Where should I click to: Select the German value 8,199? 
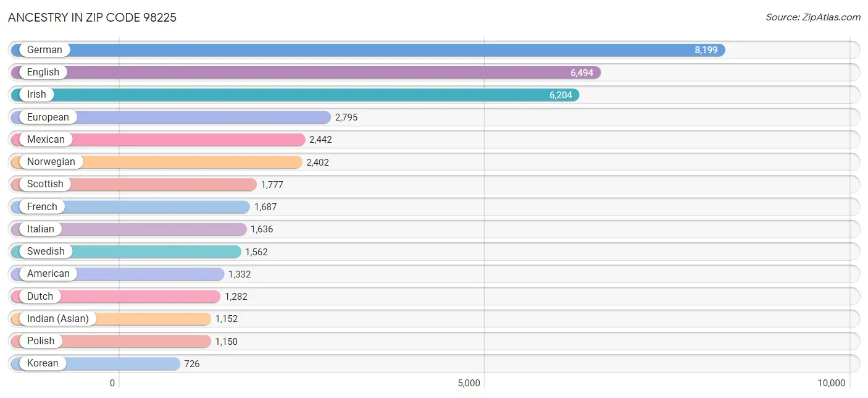pos(706,50)
